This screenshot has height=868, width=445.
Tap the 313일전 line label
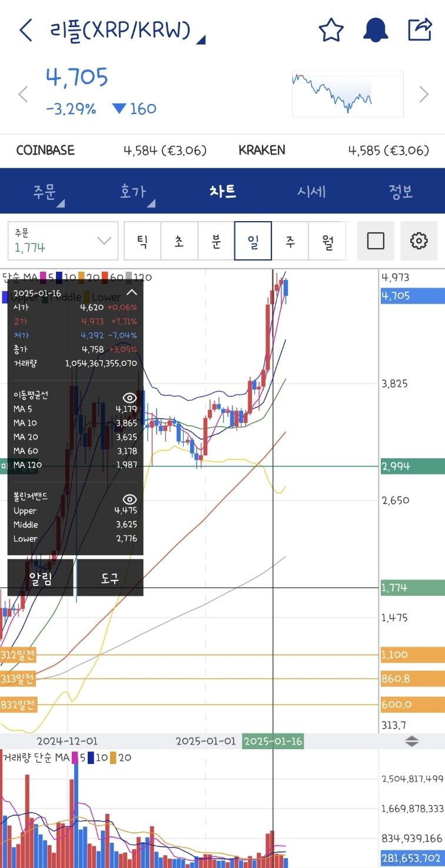18,679
